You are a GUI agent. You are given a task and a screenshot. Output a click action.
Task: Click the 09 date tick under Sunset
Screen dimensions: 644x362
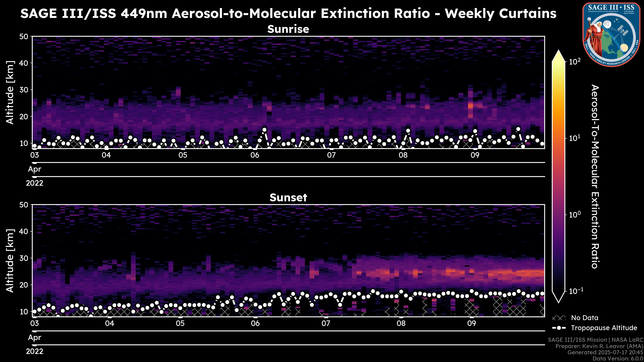tap(471, 323)
